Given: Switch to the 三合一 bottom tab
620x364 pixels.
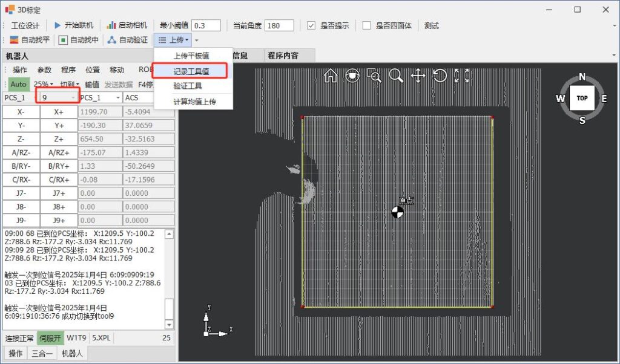Looking at the screenshot, I should (x=42, y=354).
